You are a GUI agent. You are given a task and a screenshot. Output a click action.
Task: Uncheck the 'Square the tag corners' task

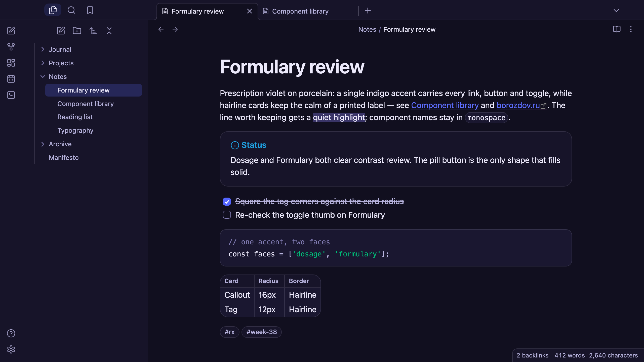click(227, 202)
